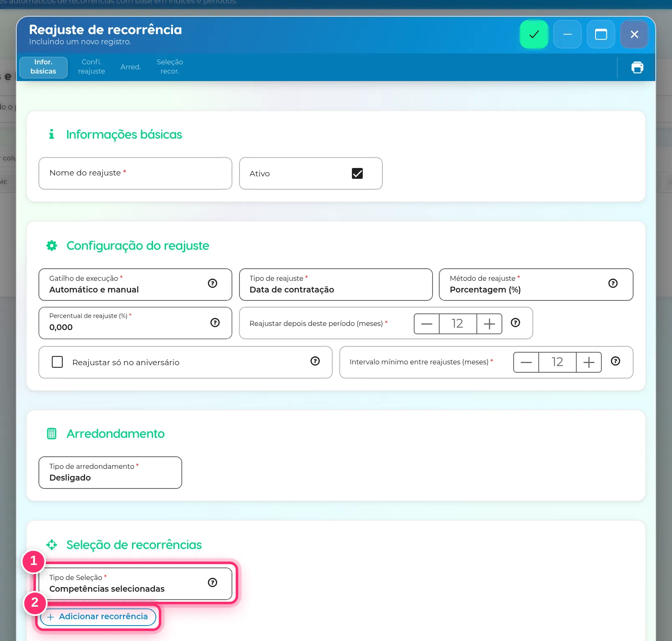Image resolution: width=672 pixels, height=641 pixels.
Task: Decrease Reajustar depois deste período months
Action: (x=427, y=324)
